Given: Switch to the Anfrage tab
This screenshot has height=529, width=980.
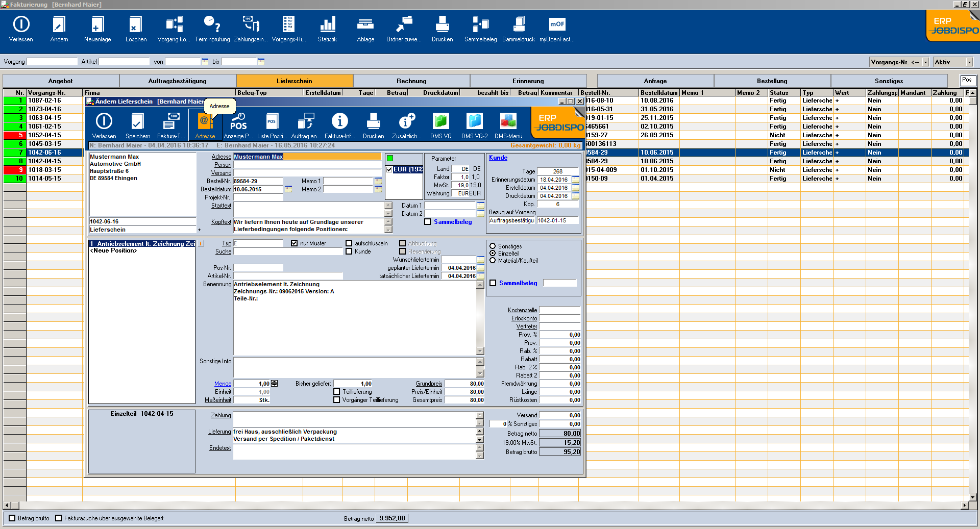Looking at the screenshot, I should [x=655, y=81].
